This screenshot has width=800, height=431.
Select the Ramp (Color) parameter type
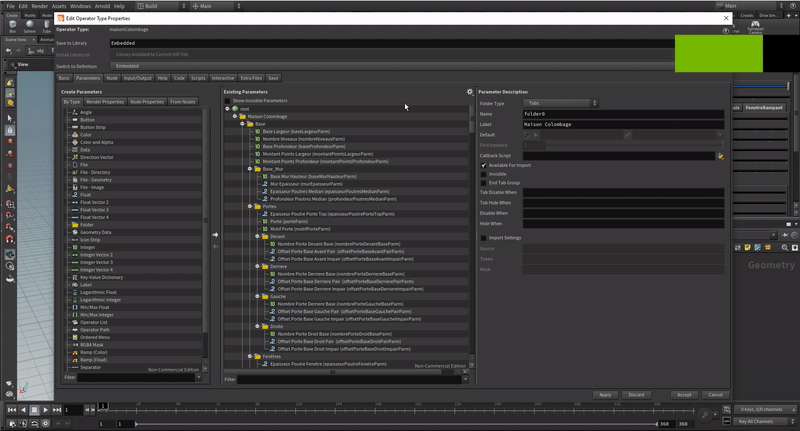point(93,352)
